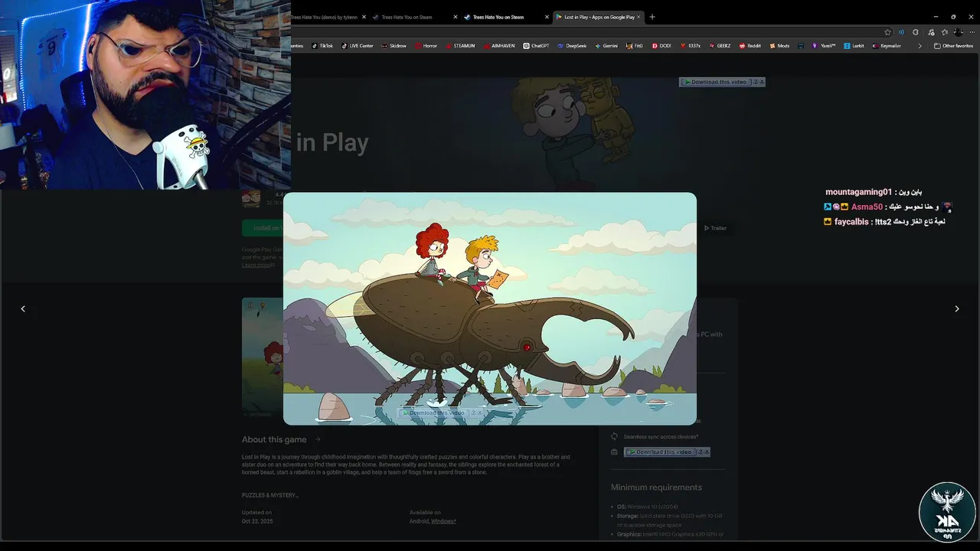
Task: Click the Minimum requirements heading
Action: tap(656, 487)
